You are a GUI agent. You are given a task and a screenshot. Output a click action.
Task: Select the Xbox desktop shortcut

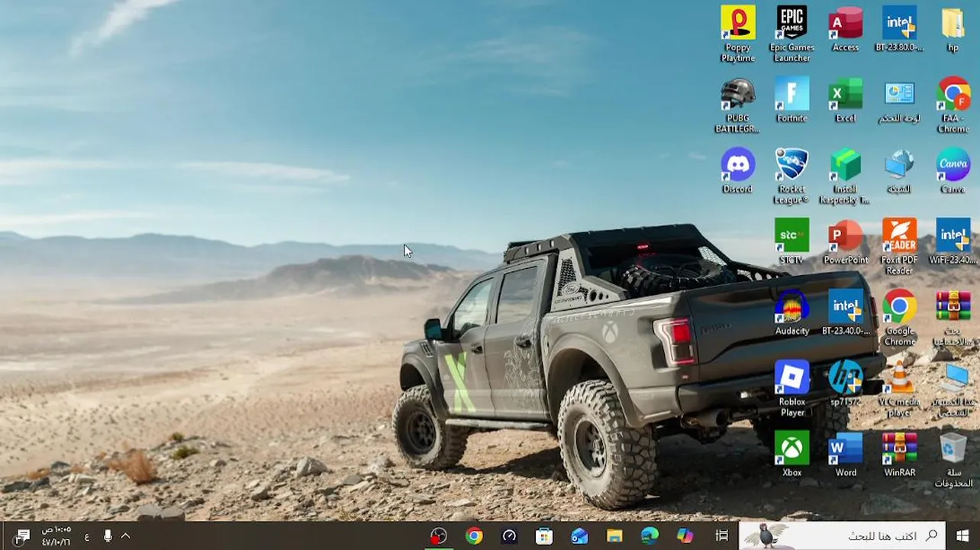click(791, 455)
